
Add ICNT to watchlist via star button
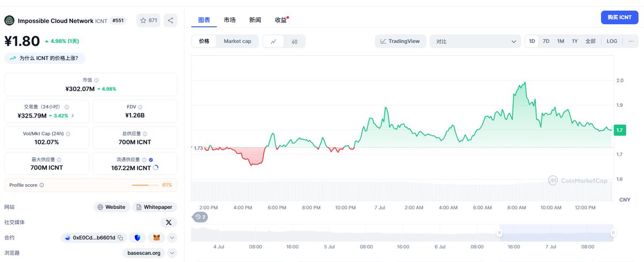tap(149, 20)
